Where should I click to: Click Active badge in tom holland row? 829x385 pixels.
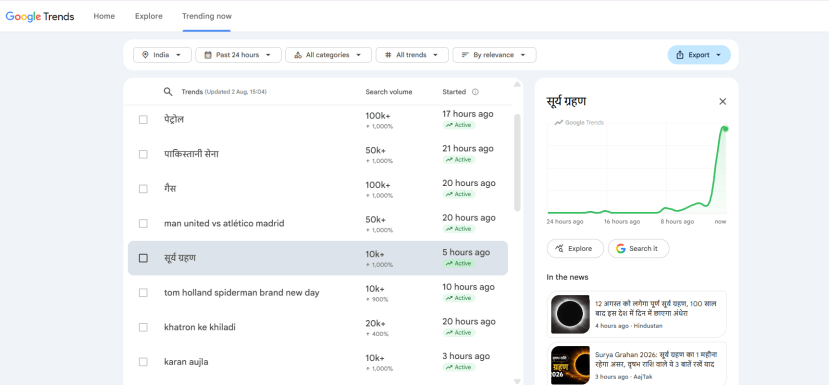click(x=459, y=298)
